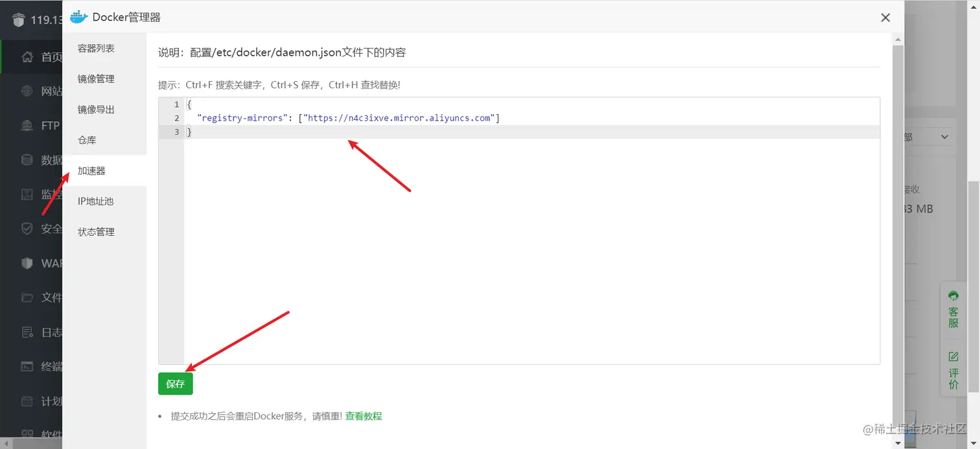Click the WAF shield icon in sidebar
This screenshot has height=449, width=980.
27,263
